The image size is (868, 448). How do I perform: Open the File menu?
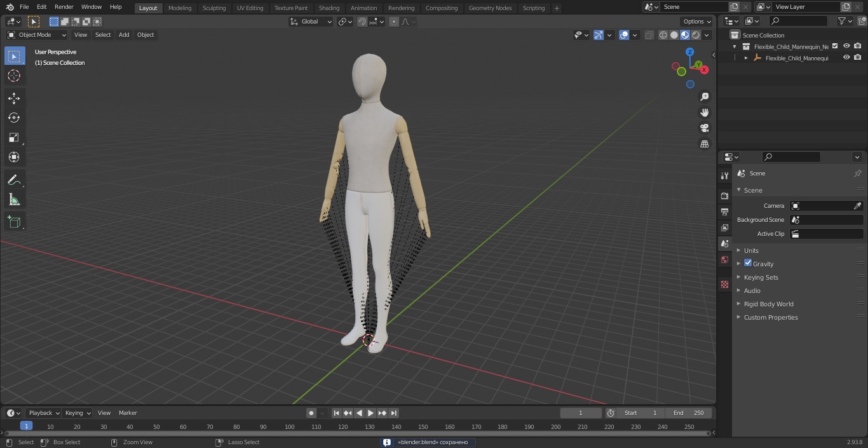[x=24, y=7]
